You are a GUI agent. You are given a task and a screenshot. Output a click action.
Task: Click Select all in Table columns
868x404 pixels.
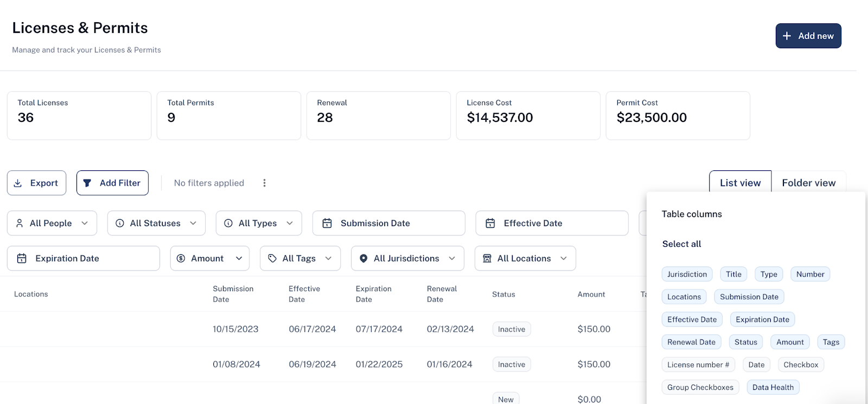[681, 244]
